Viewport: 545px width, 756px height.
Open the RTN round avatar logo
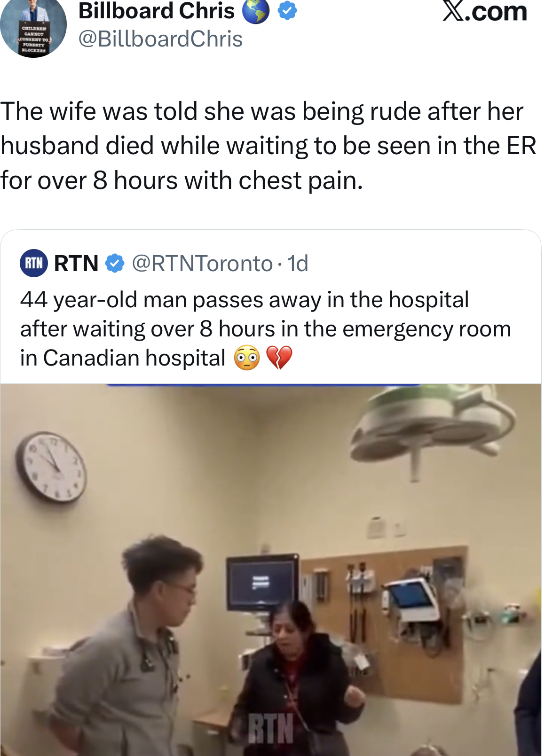34,263
